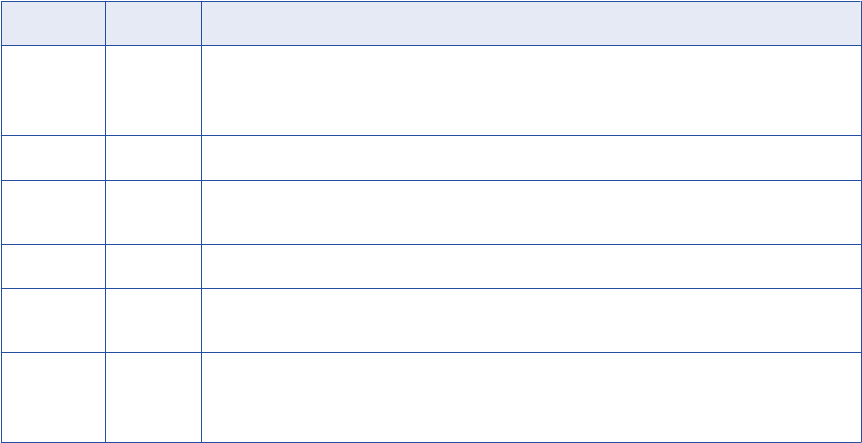Click wide cell in fifth body row
Viewport: 862px width, 443px height.
pos(531,320)
